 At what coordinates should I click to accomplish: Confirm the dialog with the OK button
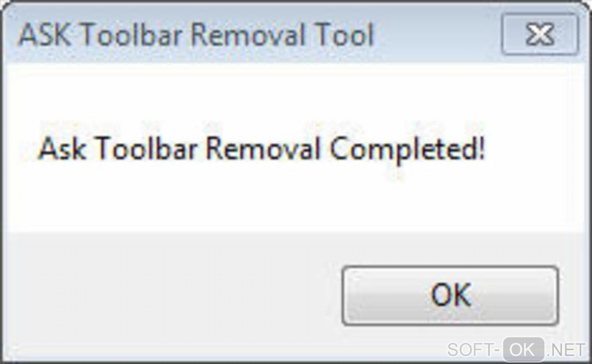click(x=450, y=296)
